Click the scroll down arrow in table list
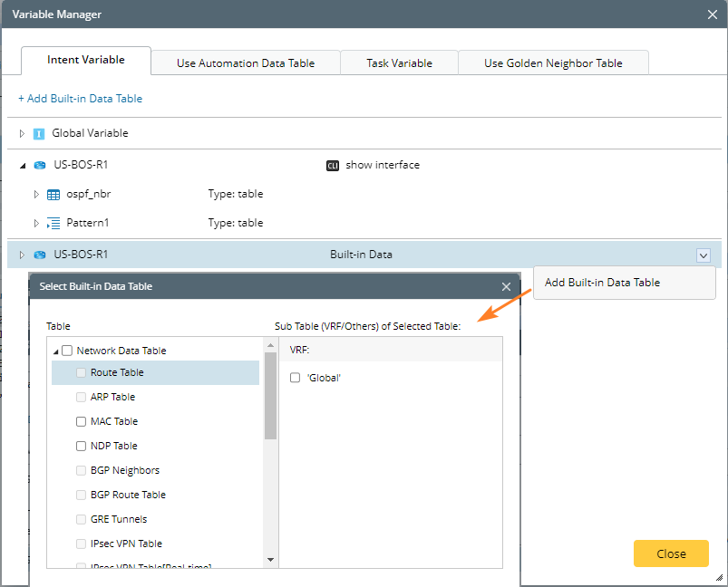The image size is (728, 587). click(269, 560)
